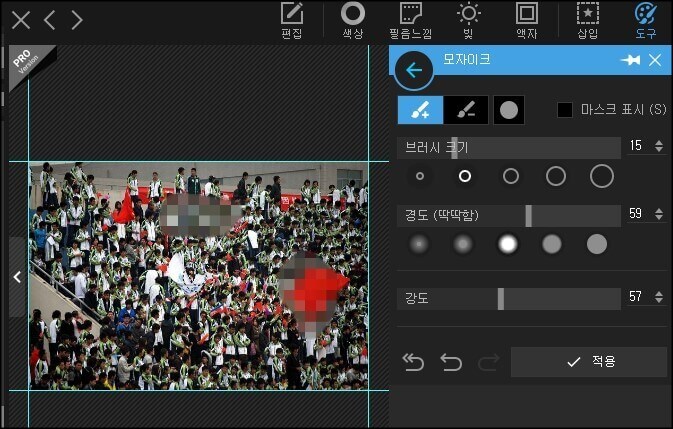Viewport: 673px width, 429px height.
Task: Pin the 모자이크 panel
Action: [631, 60]
